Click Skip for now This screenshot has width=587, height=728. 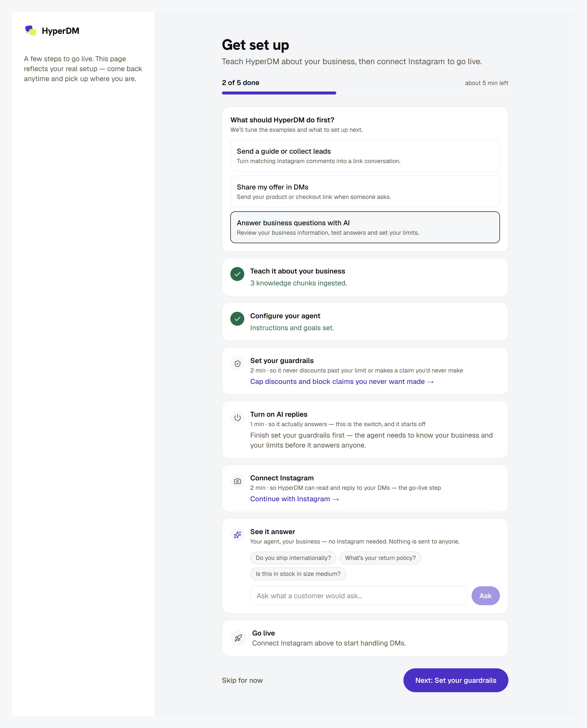242,680
